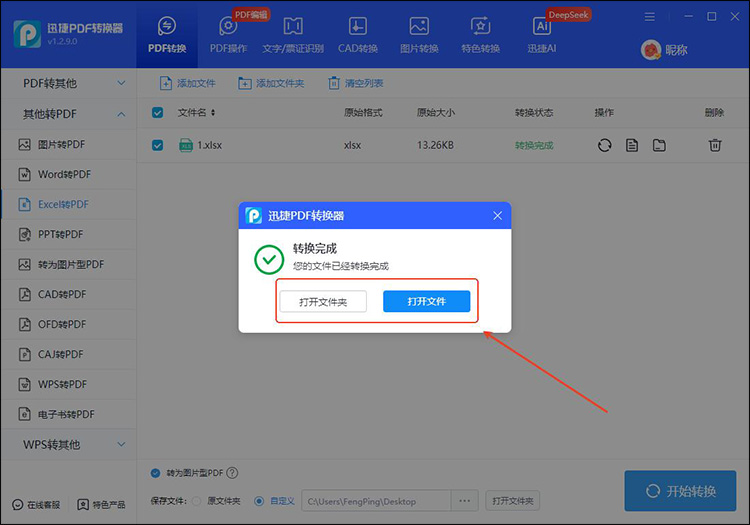Select the 原文件夹 radio option
The image size is (750, 525).
tap(196, 500)
